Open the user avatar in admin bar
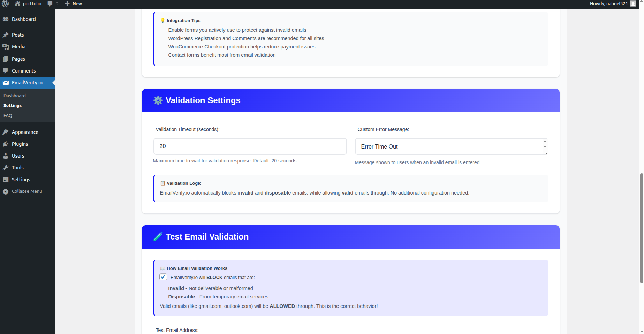Image resolution: width=644 pixels, height=334 pixels. click(x=633, y=4)
